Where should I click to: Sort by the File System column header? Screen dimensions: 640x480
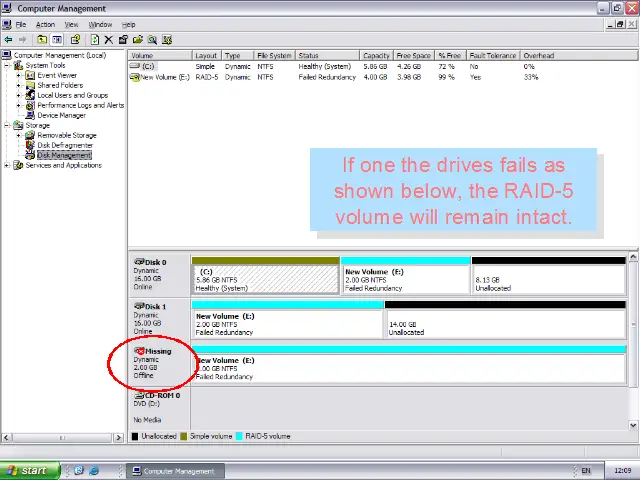pos(274,56)
